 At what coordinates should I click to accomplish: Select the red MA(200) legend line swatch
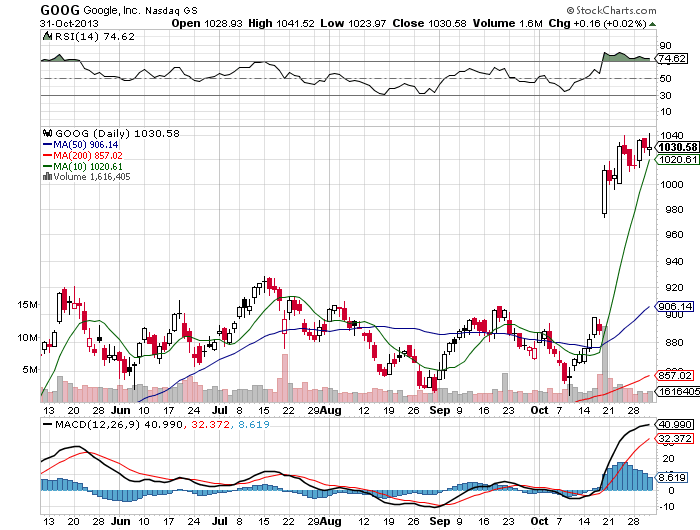click(x=47, y=155)
